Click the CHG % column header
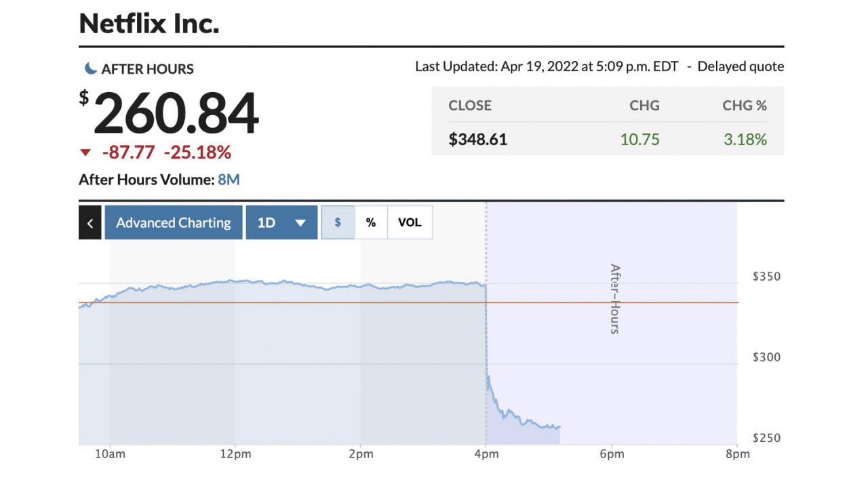The image size is (868, 488). tap(745, 106)
